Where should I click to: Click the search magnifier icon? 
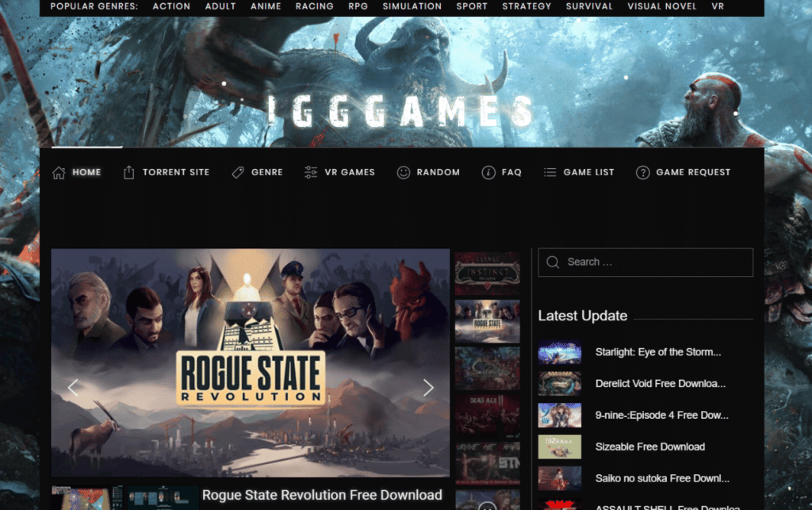553,262
